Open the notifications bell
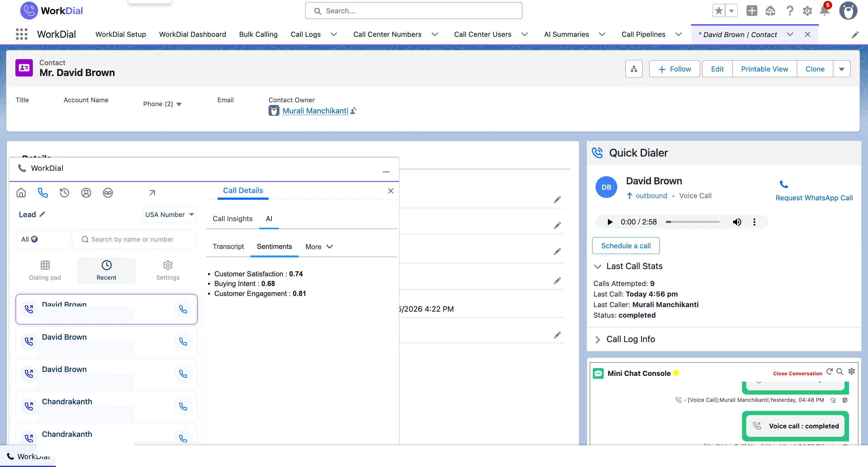Screen dimensions: 868x467 tap(825, 11)
